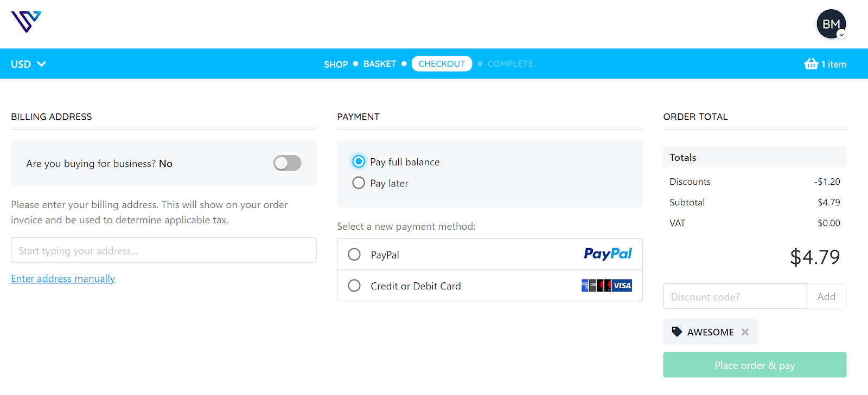Click the American Express card logo
868x395 pixels.
(585, 286)
